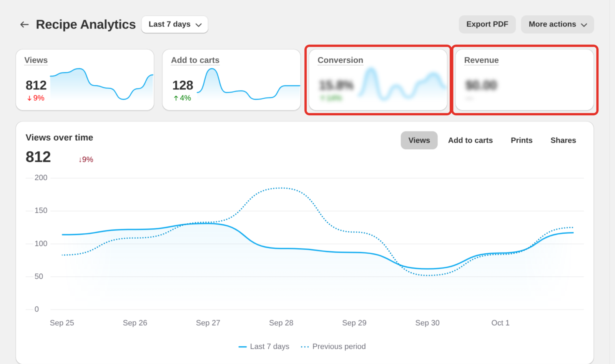Click the Sep 28 x-axis label
Viewport: 615px width, 364px height.
pyautogui.click(x=281, y=323)
